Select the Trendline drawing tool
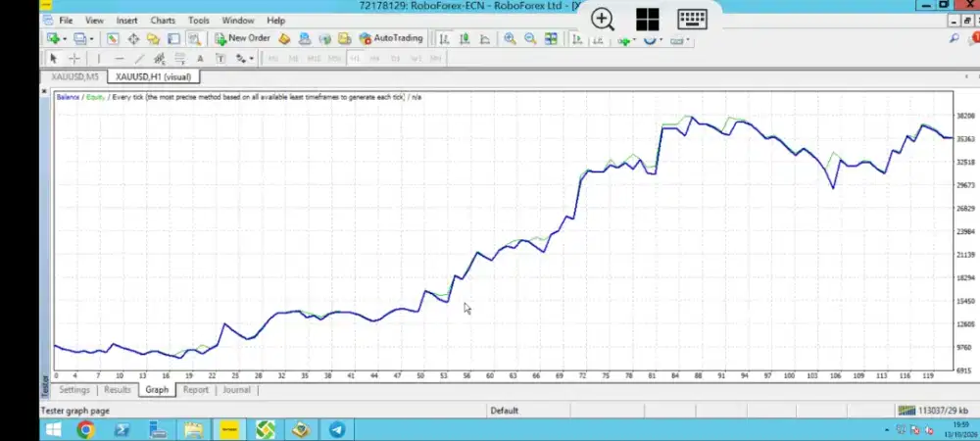This screenshot has width=980, height=441. coord(139,58)
